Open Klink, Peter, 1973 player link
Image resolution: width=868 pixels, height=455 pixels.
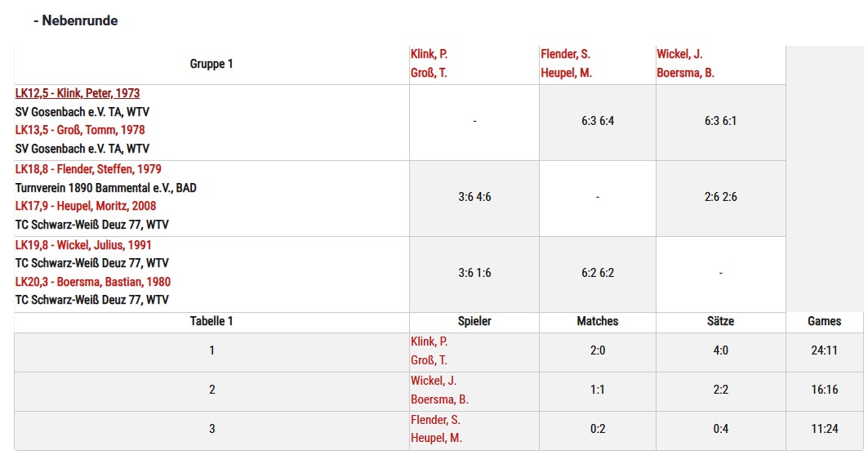click(78, 93)
